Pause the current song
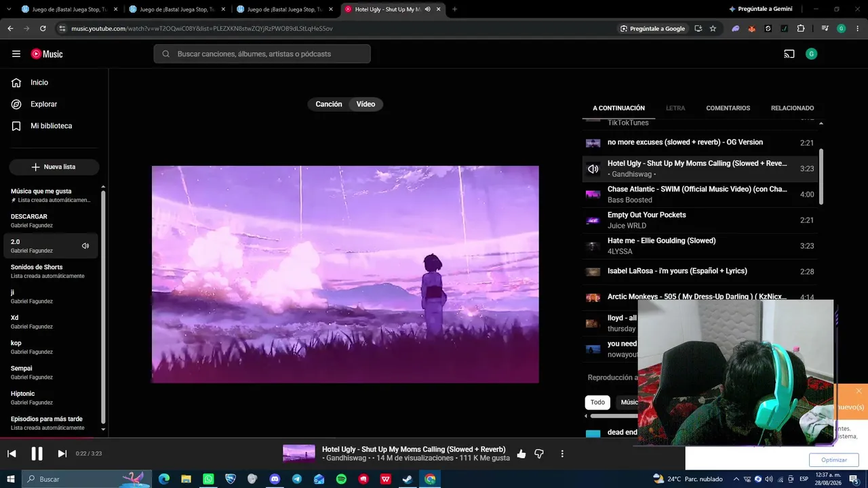868x488 pixels. 37,453
